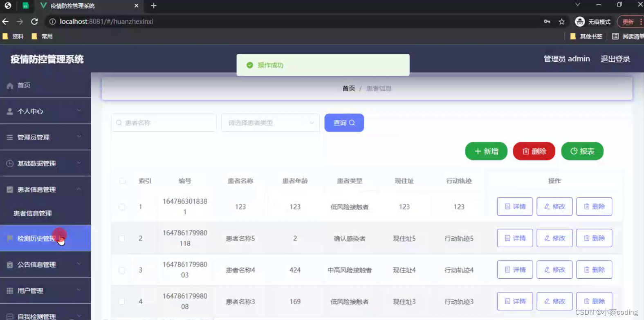Bookmark this page with the star icon

561,22
